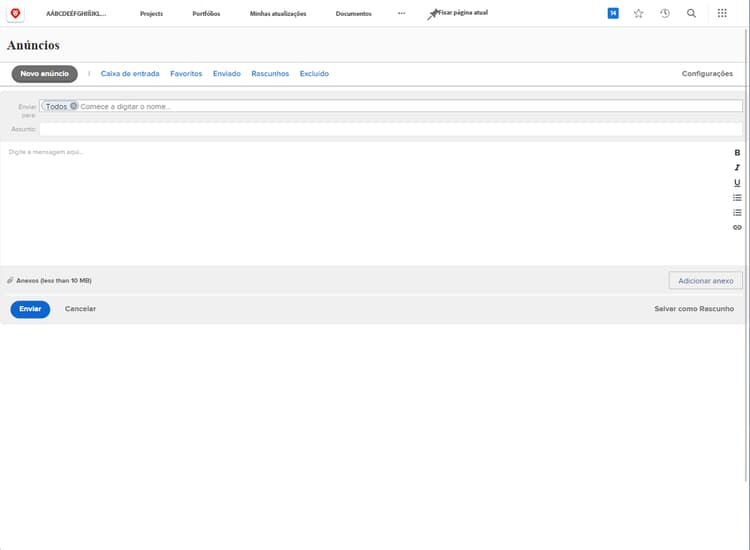The height and width of the screenshot is (550, 750).
Task: Open the notifications badge showing 14
Action: [x=613, y=13]
